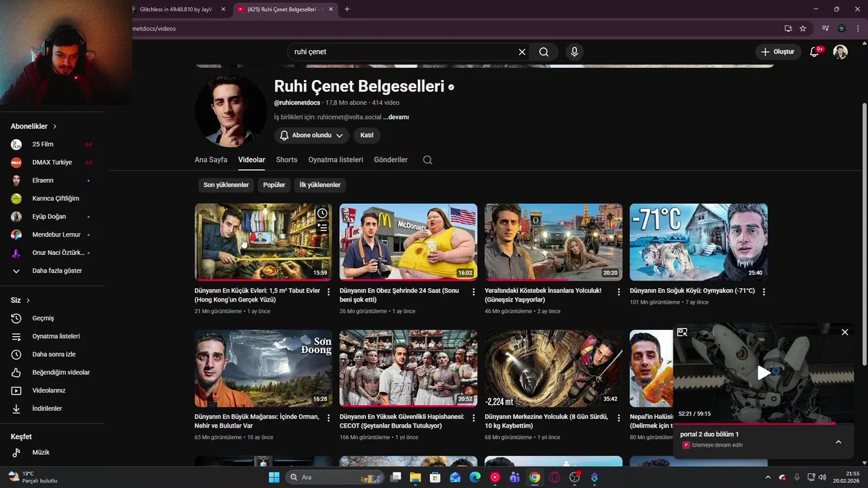
Task: Add Tabut Evler video to queue
Action: 322,228
